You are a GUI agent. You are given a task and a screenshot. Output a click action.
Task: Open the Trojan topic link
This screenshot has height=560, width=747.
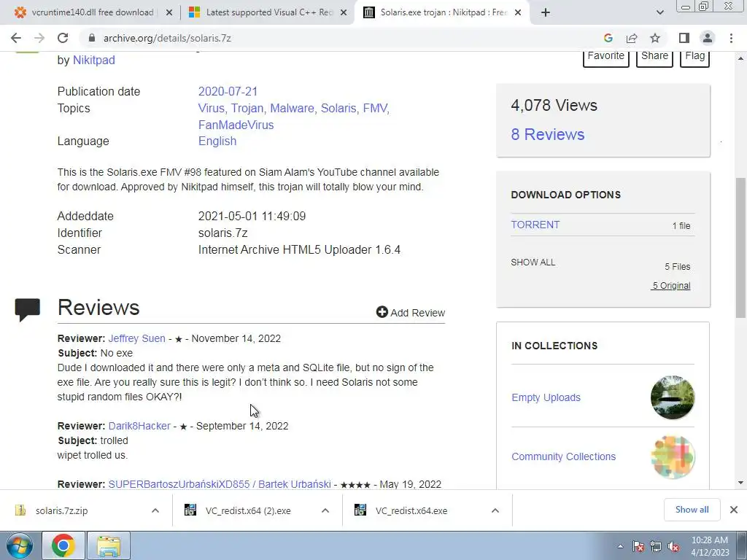(247, 108)
